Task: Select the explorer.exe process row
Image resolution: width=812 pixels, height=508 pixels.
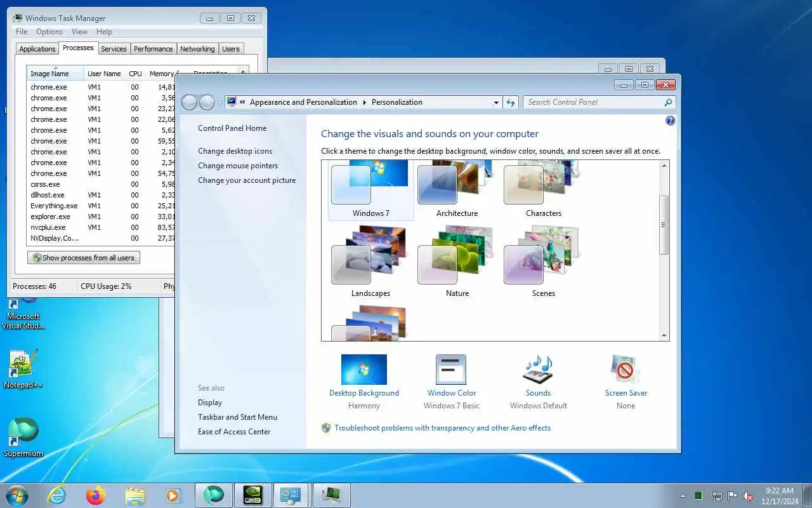Action: tap(101, 217)
